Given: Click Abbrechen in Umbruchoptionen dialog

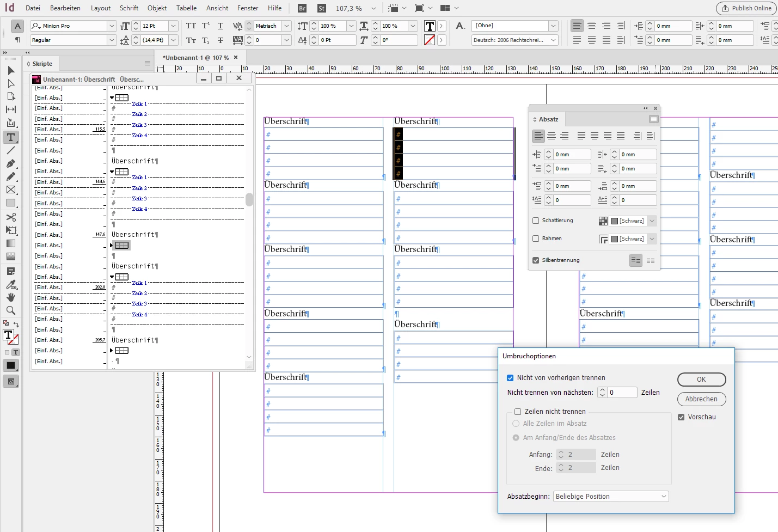Looking at the screenshot, I should (x=701, y=399).
